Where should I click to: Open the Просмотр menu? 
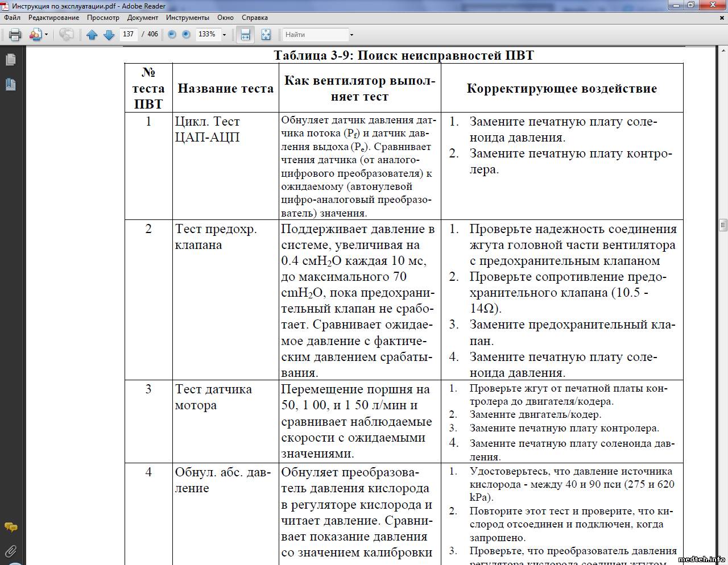(x=103, y=18)
